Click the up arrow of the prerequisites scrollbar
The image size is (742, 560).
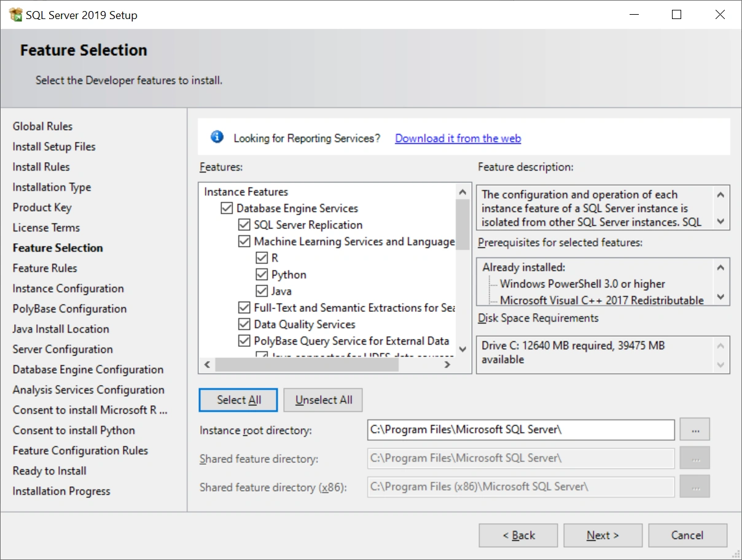pos(721,267)
